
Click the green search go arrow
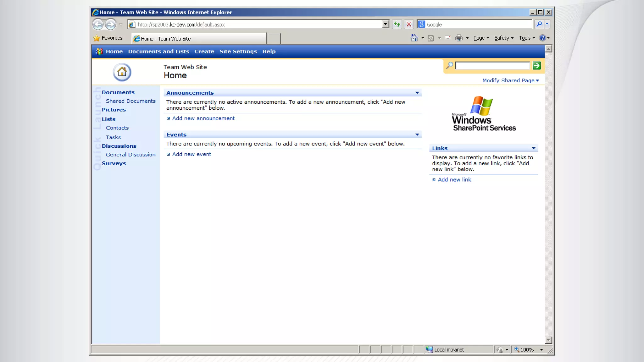536,66
